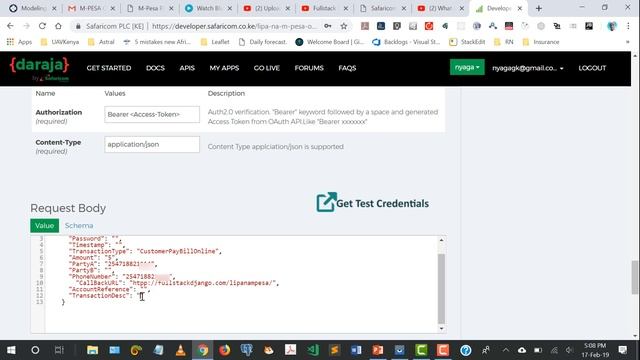The image size is (640, 360).
Task: Open the network icon in system tray
Action: tap(554, 350)
